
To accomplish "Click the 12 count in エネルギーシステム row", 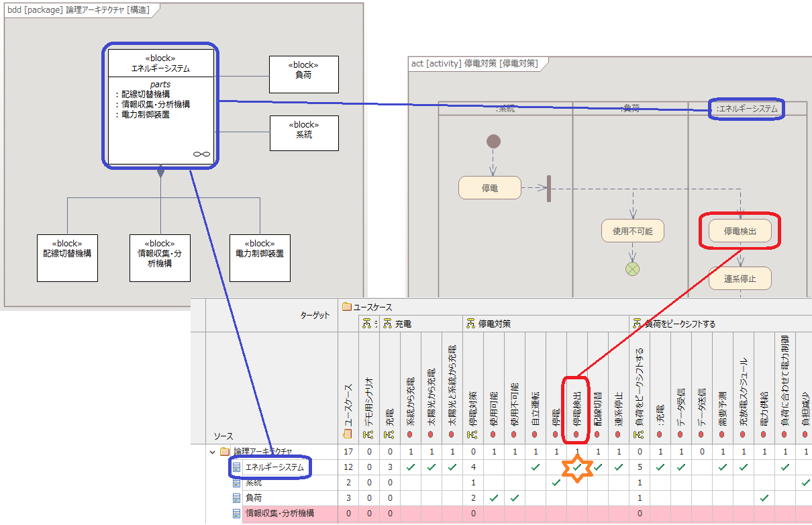I will [348, 467].
